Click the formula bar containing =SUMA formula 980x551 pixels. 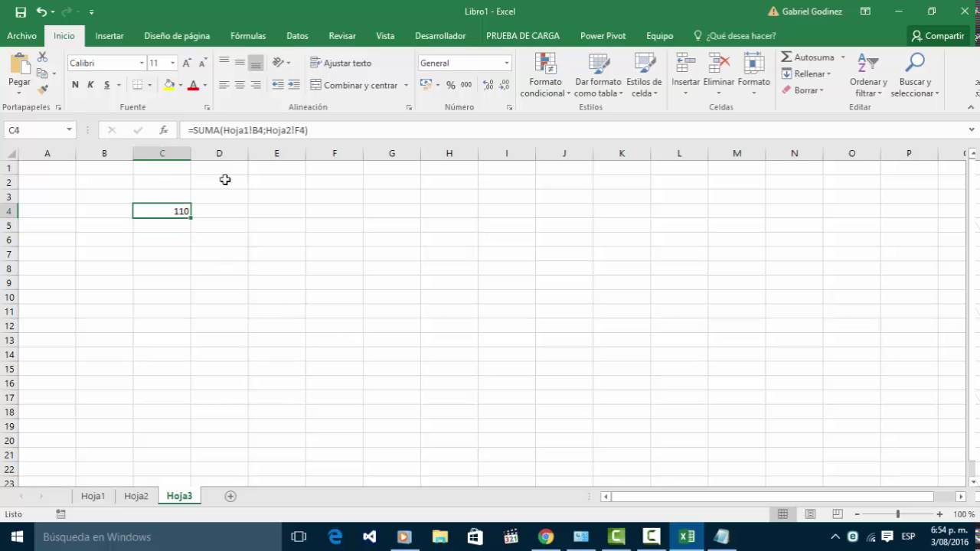[573, 130]
